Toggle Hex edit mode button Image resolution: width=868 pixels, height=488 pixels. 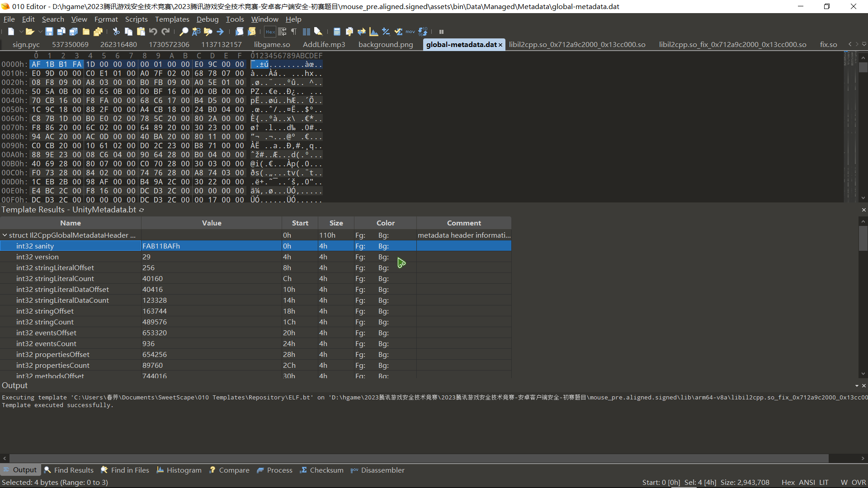point(270,32)
